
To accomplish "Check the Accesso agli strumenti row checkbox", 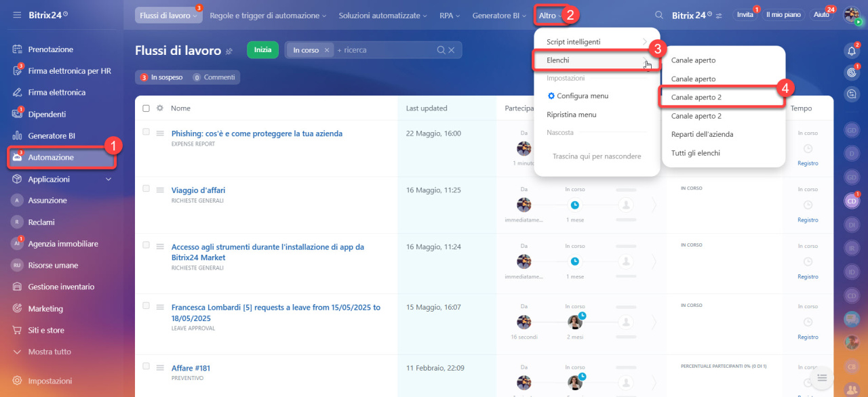I will 146,245.
